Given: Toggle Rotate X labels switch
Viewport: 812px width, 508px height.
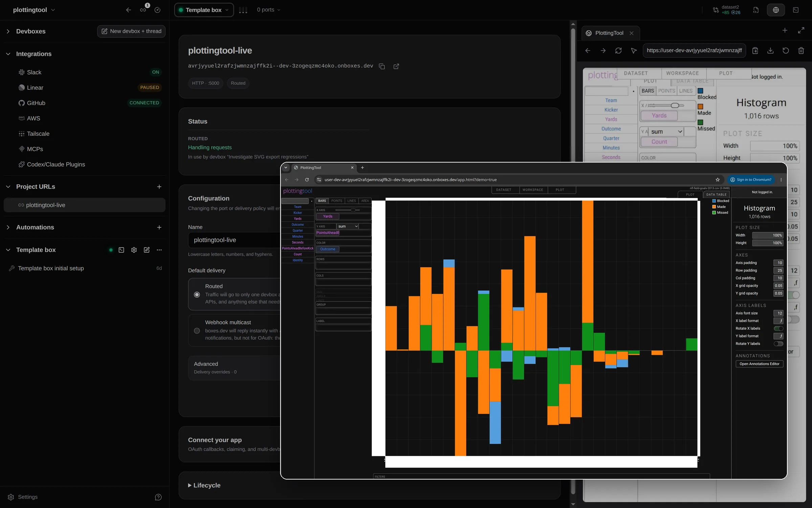Looking at the screenshot, I should pyautogui.click(x=778, y=329).
